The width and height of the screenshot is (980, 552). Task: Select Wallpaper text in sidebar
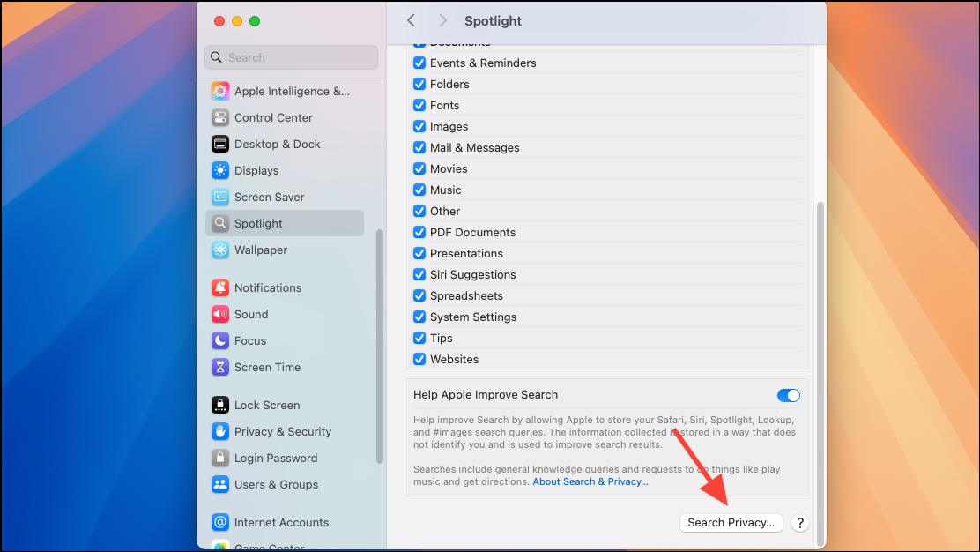(261, 250)
